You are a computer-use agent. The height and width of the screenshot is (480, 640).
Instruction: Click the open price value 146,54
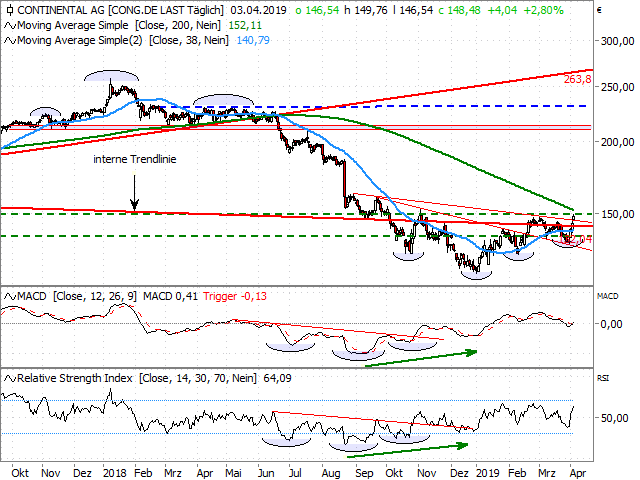322,10
